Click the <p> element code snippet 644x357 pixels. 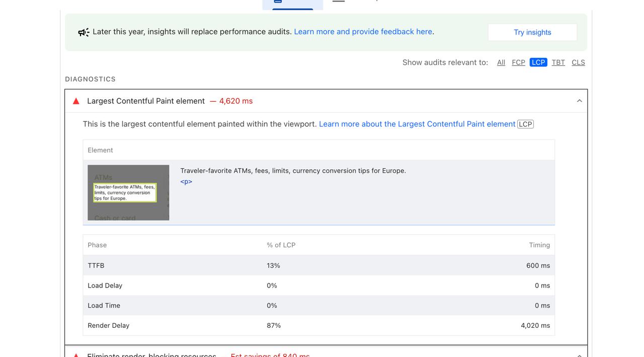pyautogui.click(x=186, y=182)
